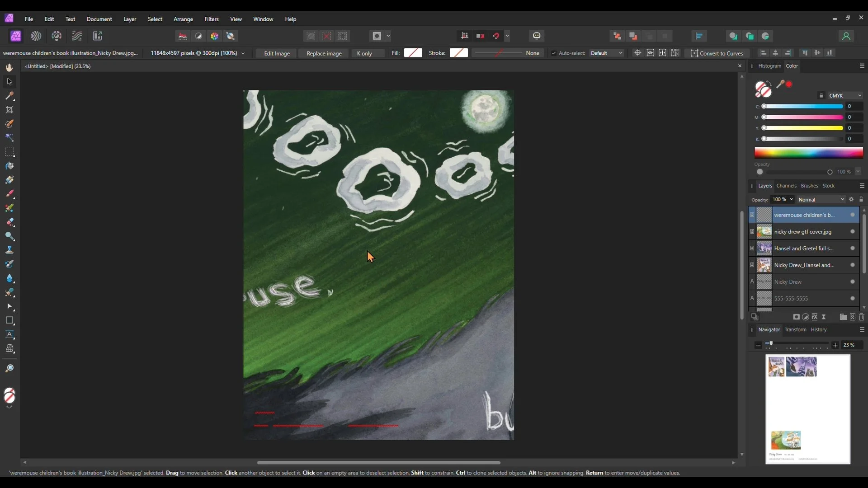
Task: Switch to the Channels tab
Action: (786, 186)
